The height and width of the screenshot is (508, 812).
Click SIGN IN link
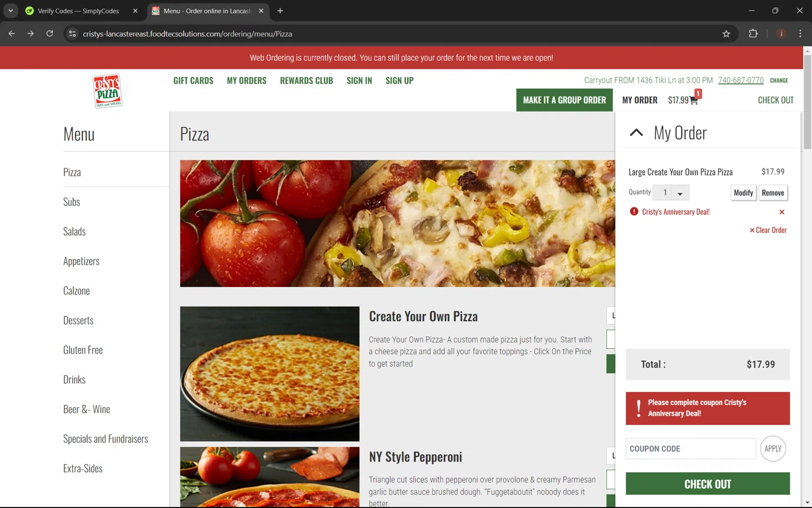tap(359, 81)
